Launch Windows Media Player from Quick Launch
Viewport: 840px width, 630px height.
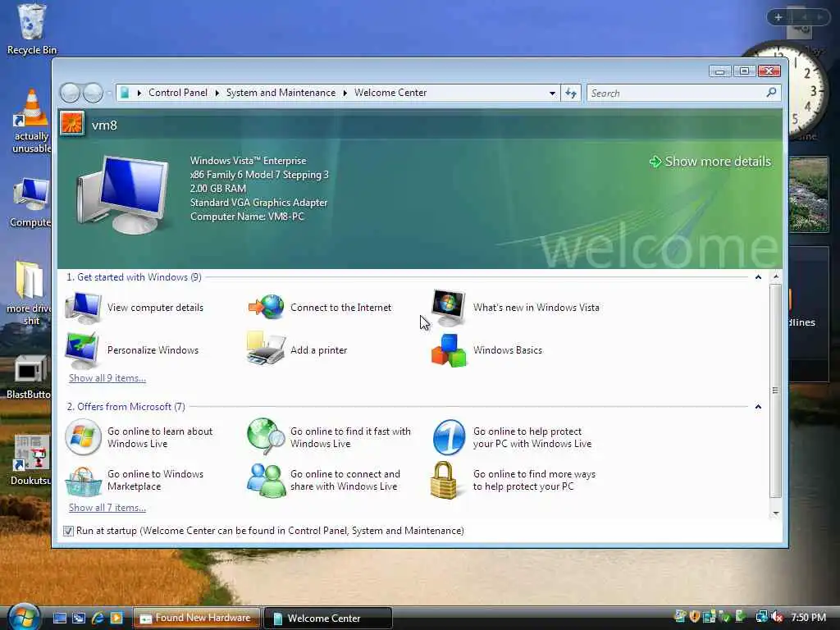pyautogui.click(x=116, y=618)
